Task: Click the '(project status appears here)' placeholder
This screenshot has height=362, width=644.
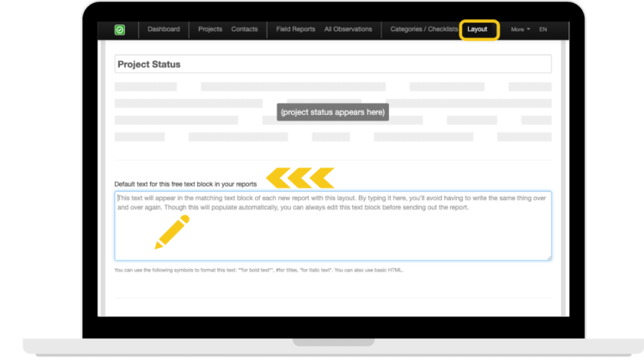Action: 333,112
